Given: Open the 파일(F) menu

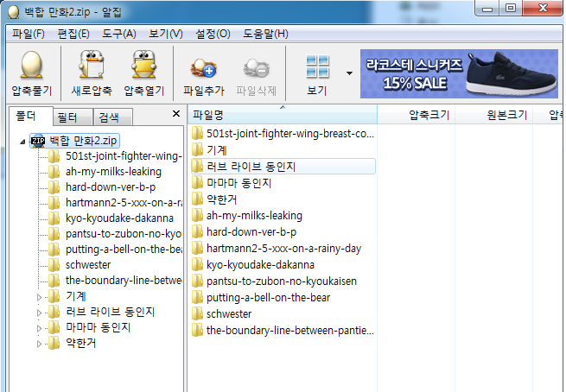Looking at the screenshot, I should 29,34.
